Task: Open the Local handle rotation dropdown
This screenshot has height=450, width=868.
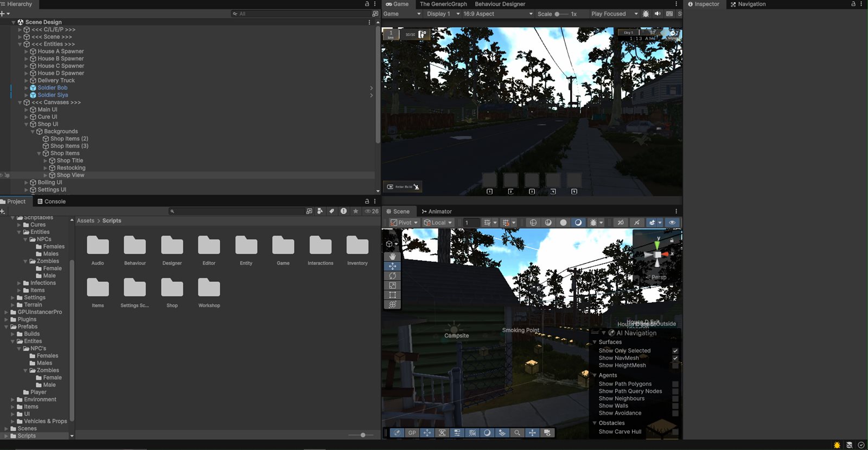Action: tap(438, 222)
